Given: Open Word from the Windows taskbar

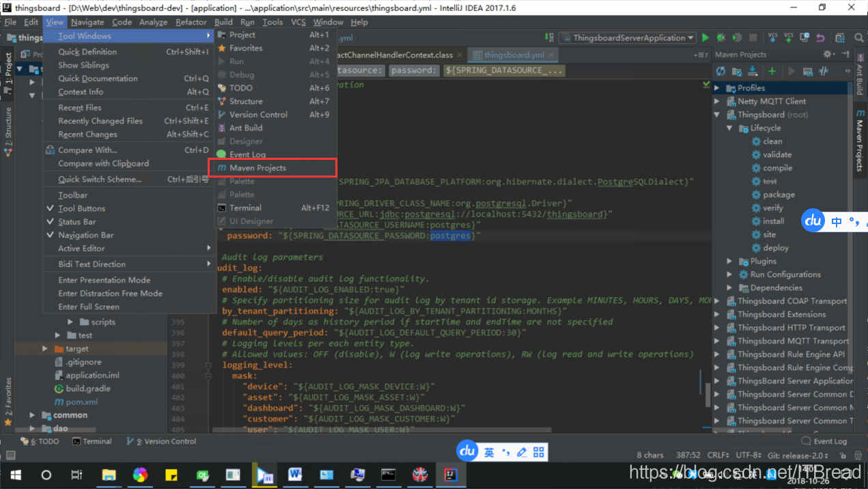Looking at the screenshot, I should coord(295,474).
